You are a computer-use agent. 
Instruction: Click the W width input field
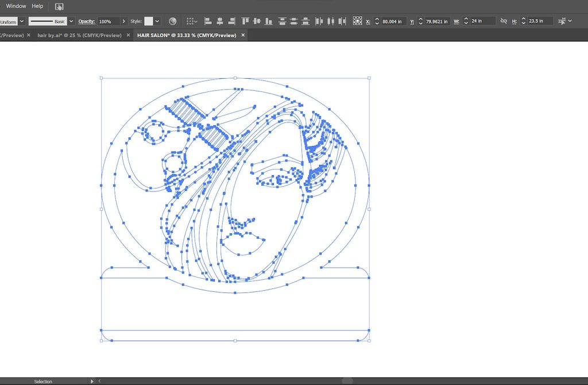pos(481,21)
